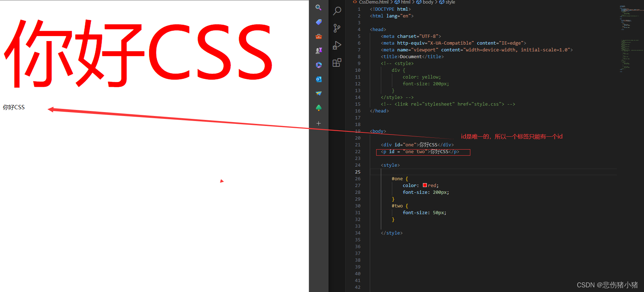Open the paper plane Drop icon in sidebar
The image size is (644, 292).
318,94
